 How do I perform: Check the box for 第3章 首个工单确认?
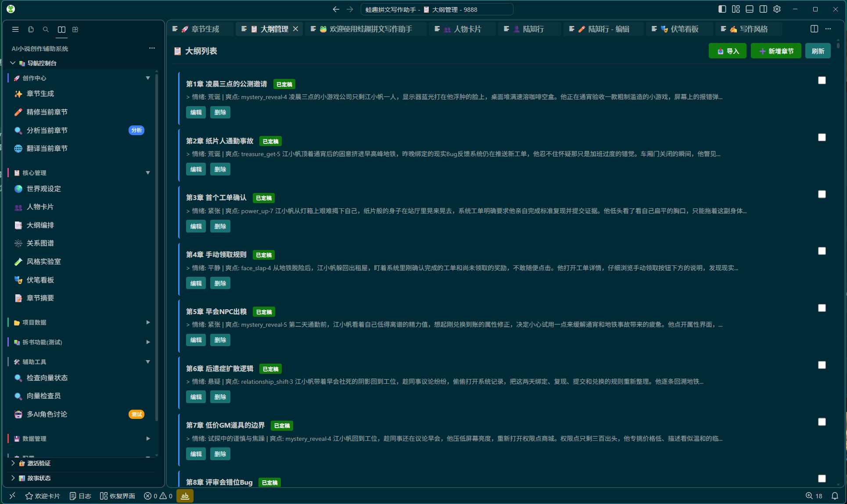[822, 194]
